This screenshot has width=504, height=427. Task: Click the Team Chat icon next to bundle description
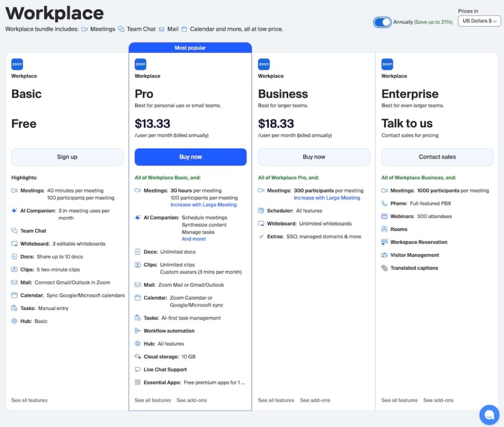point(121,29)
